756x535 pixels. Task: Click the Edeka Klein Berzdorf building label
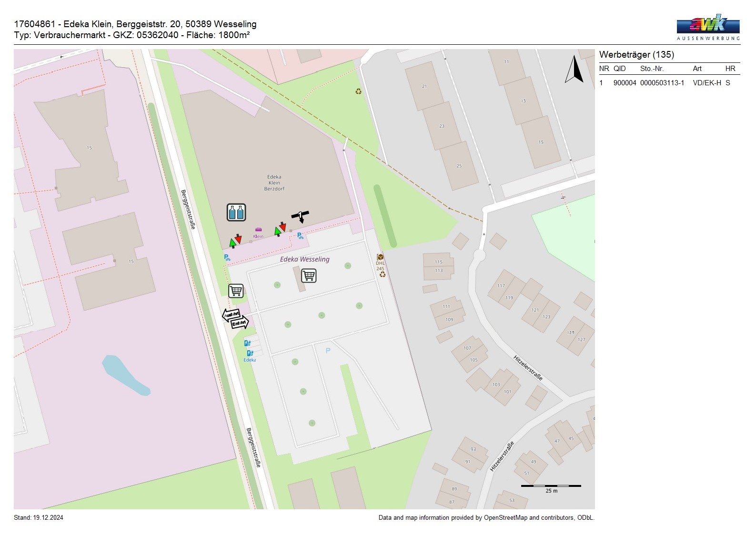tap(274, 183)
